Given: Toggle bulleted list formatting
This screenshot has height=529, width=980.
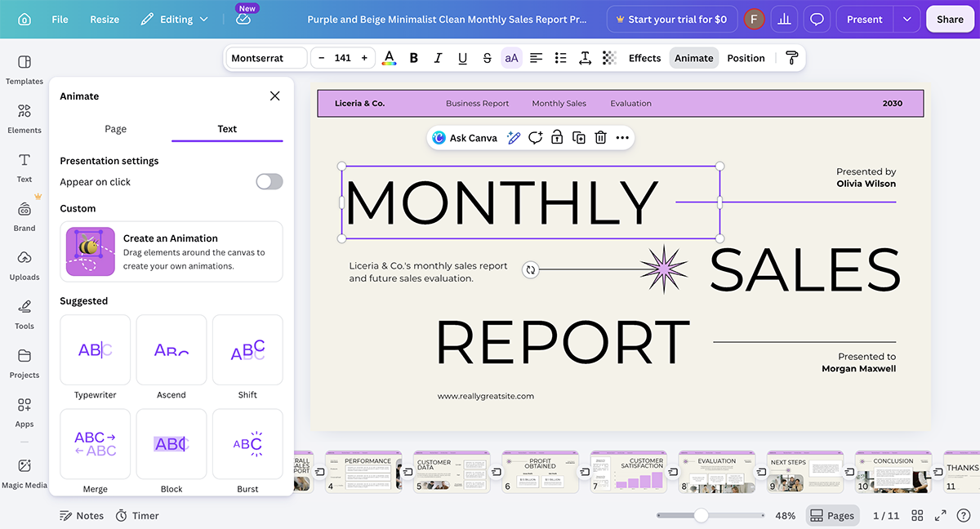Looking at the screenshot, I should [x=560, y=58].
